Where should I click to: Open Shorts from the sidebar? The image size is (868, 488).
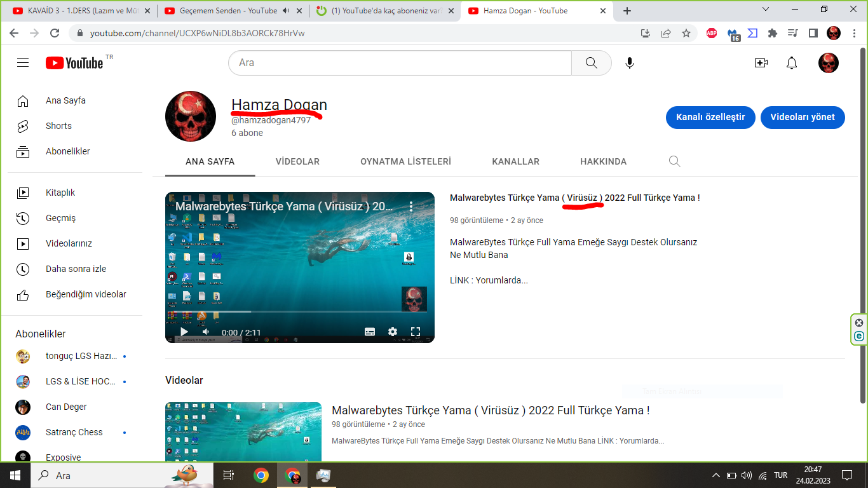[75, 126]
